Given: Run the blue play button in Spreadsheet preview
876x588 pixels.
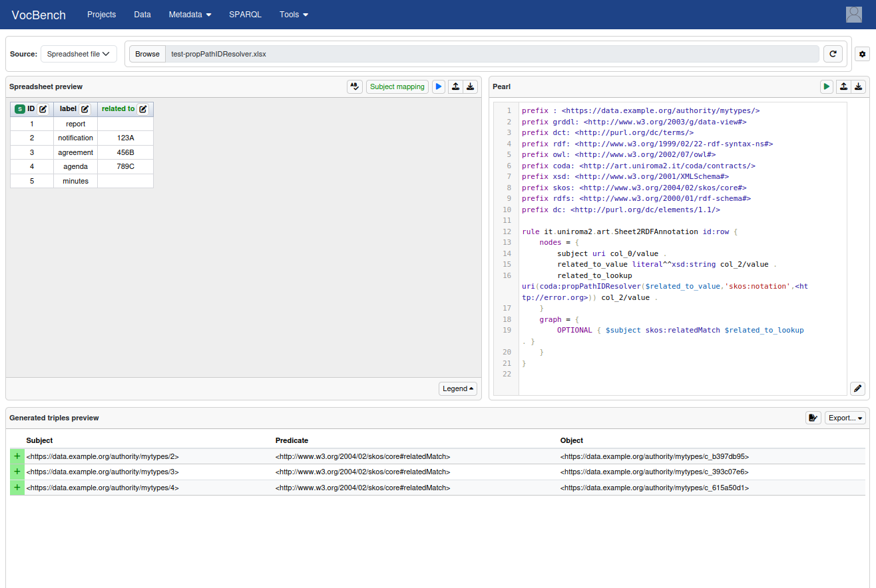Looking at the screenshot, I should [x=438, y=86].
